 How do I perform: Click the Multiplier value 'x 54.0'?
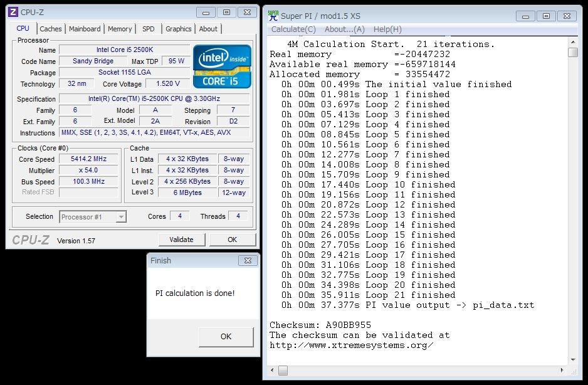pyautogui.click(x=88, y=170)
